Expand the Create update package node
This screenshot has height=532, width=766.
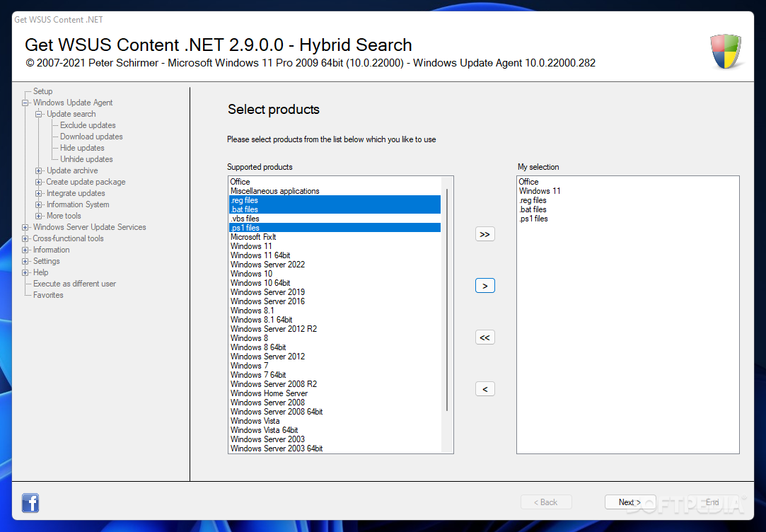coord(39,182)
